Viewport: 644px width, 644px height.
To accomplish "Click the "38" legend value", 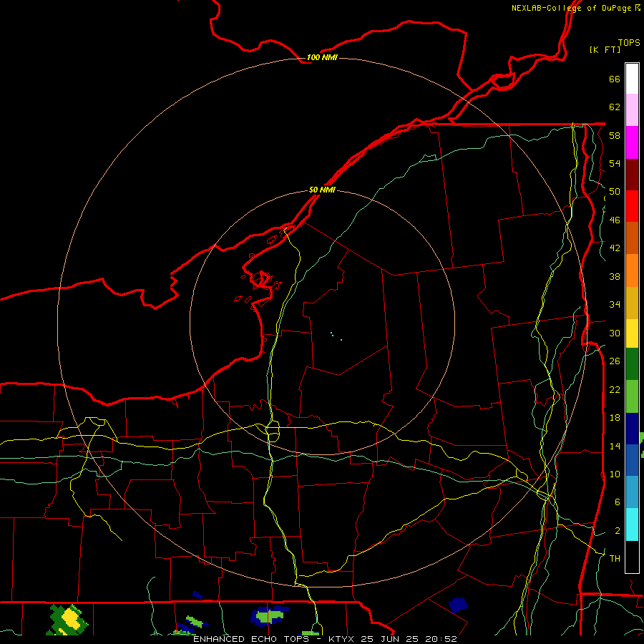I will pyautogui.click(x=615, y=276).
